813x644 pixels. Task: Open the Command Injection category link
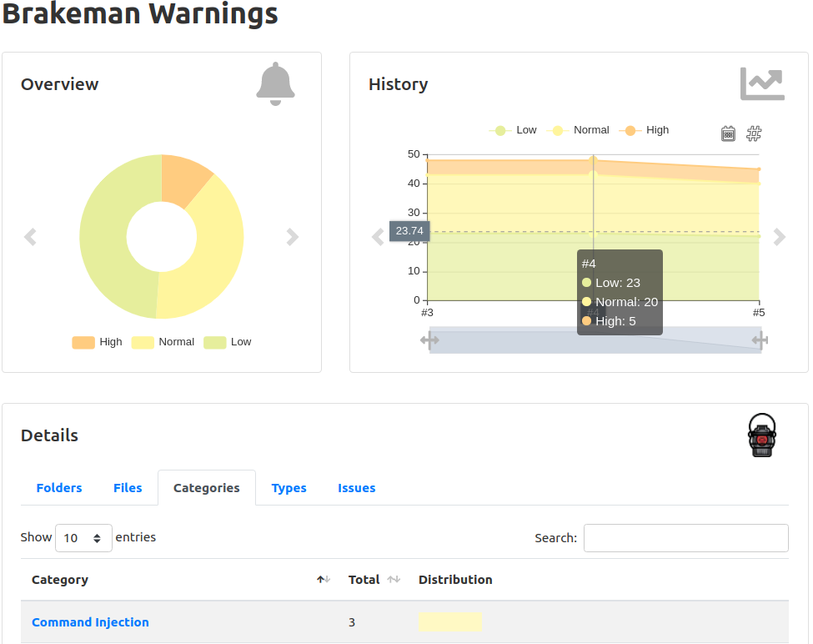(x=90, y=622)
